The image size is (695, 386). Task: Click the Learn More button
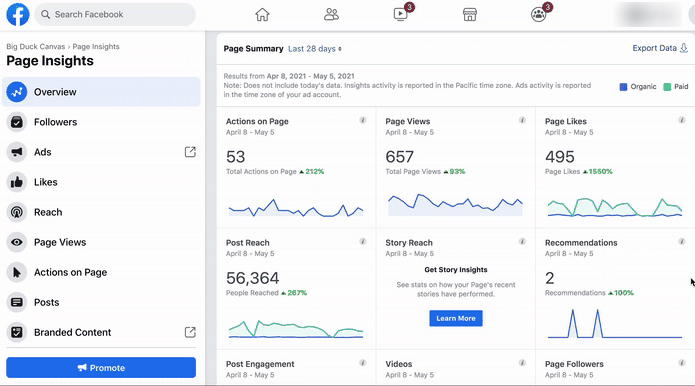click(456, 318)
